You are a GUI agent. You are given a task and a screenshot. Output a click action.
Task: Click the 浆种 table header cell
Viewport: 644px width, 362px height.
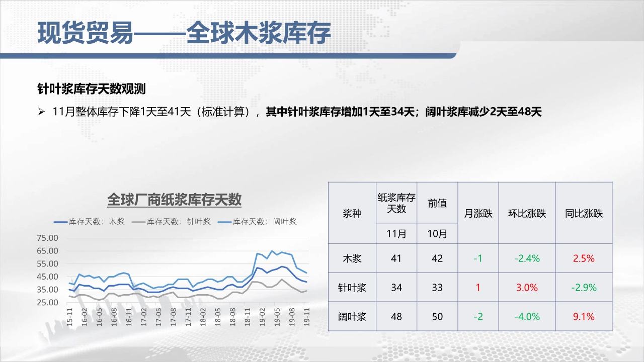(352, 213)
